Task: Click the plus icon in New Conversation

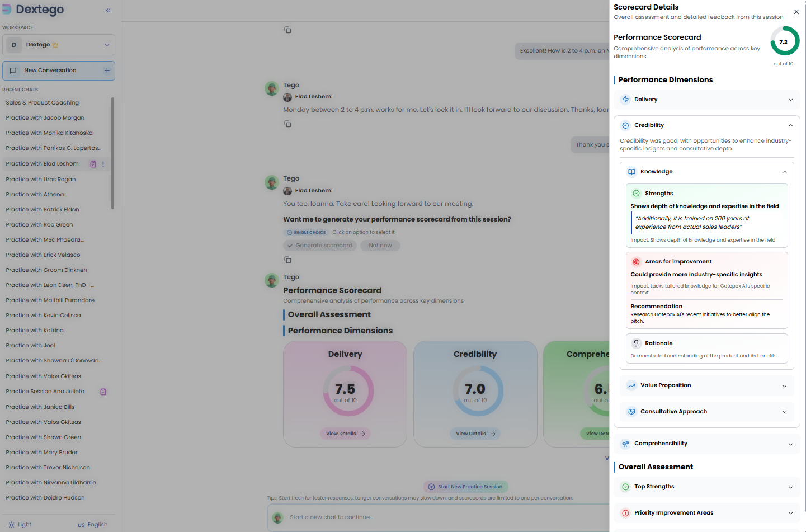Action: click(x=107, y=70)
